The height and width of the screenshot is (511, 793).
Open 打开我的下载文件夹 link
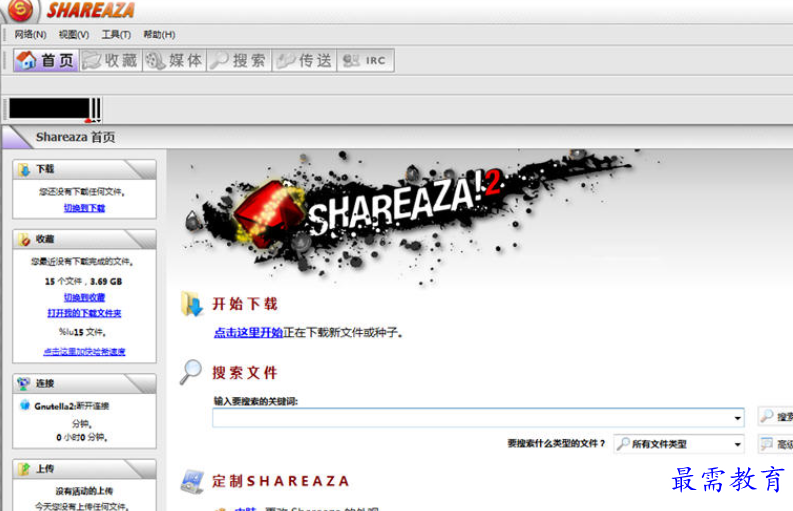coord(84,313)
